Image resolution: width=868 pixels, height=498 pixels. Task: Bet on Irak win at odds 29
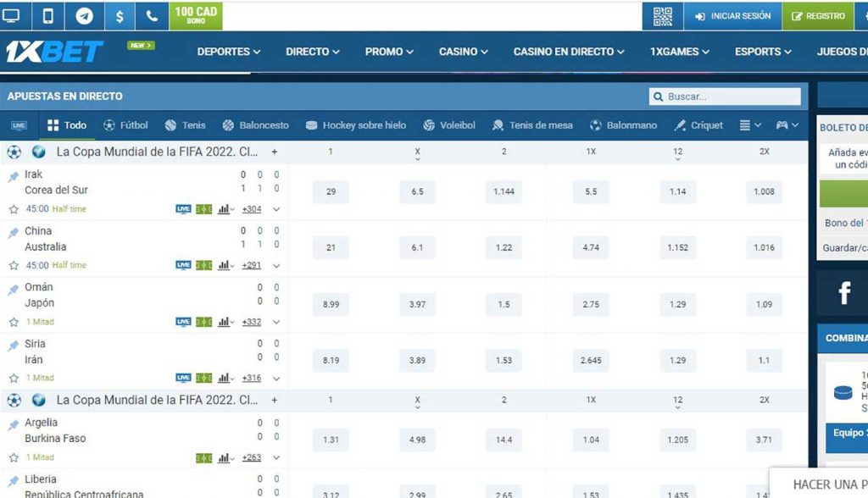[x=331, y=192]
